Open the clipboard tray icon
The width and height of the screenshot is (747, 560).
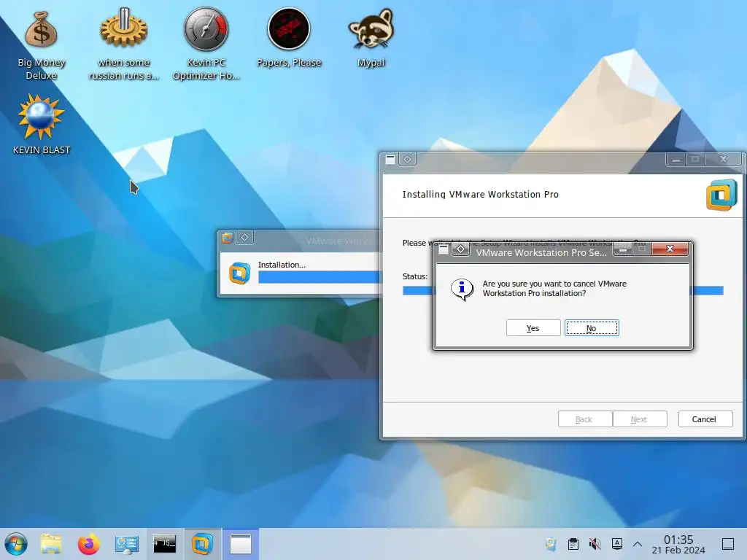[x=573, y=544]
